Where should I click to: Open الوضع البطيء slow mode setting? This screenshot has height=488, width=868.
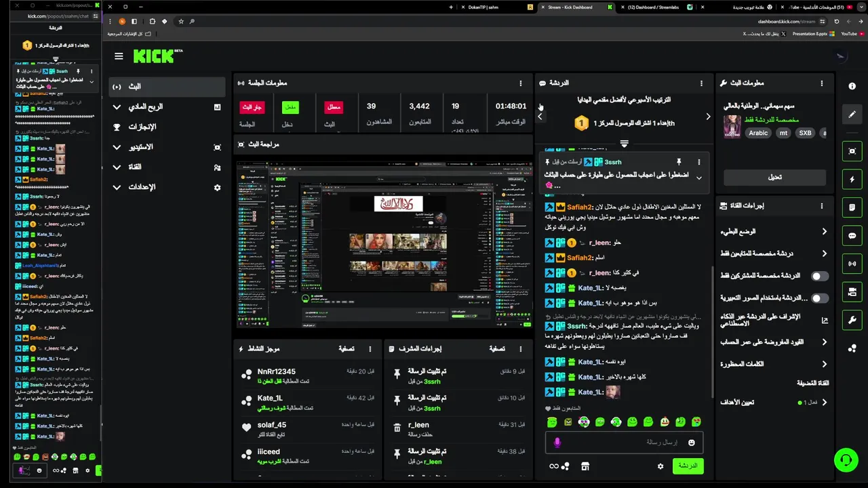[774, 232]
